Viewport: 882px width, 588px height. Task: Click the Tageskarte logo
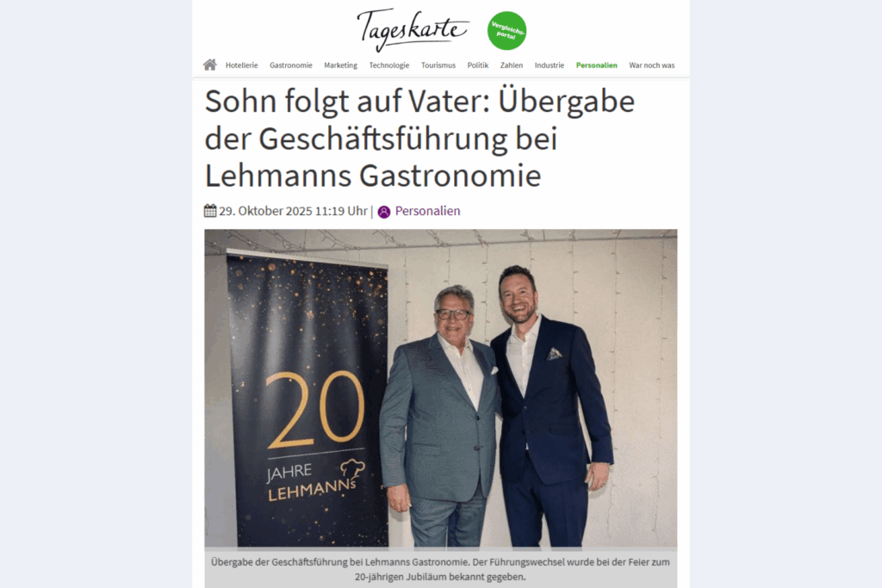[413, 29]
